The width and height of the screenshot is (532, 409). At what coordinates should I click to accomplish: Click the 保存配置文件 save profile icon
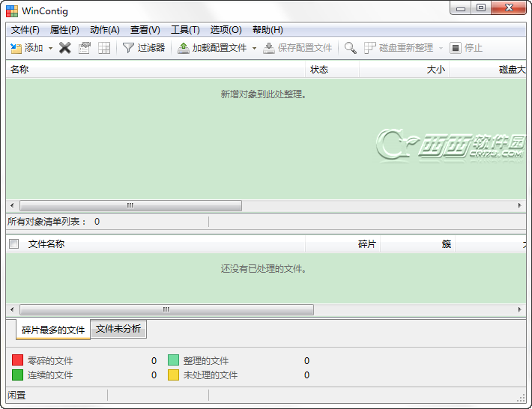click(269, 48)
